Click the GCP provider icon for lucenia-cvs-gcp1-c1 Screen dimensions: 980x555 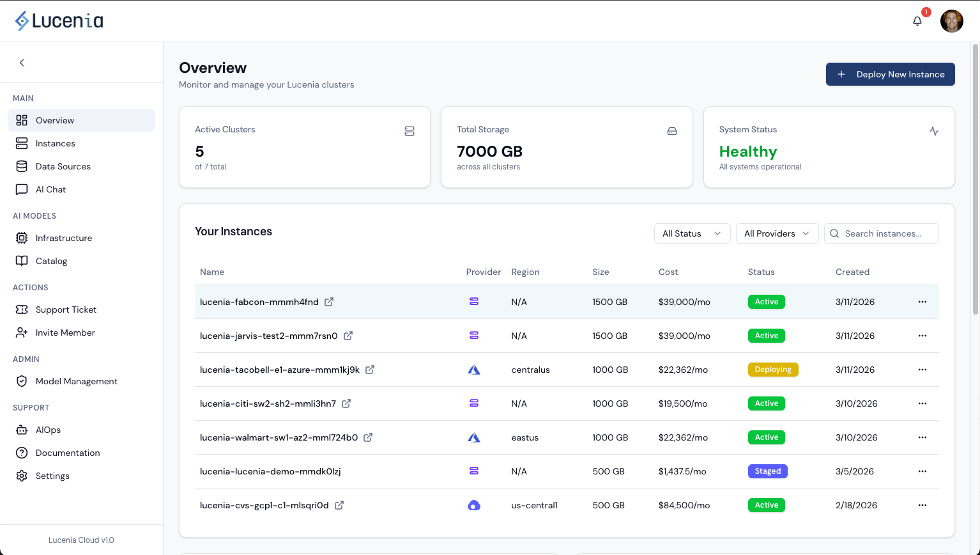coord(474,505)
